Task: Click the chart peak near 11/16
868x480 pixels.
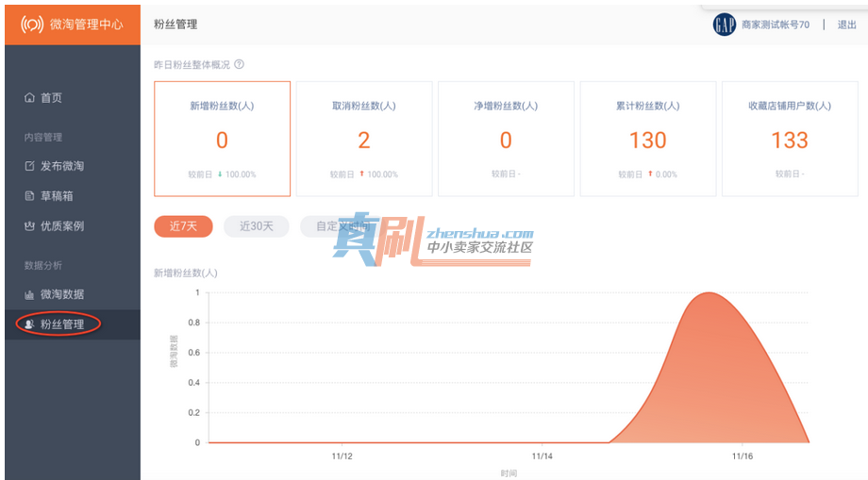Action: 709,293
